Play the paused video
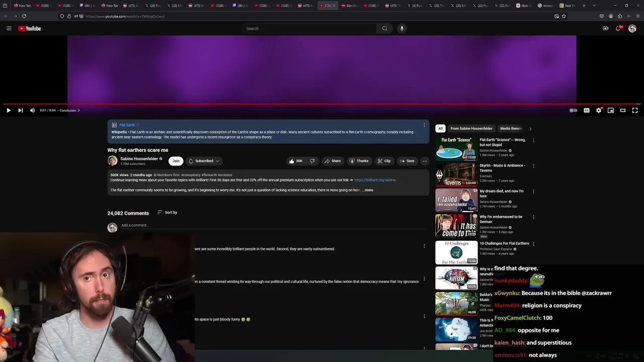The image size is (644, 362). (x=9, y=111)
